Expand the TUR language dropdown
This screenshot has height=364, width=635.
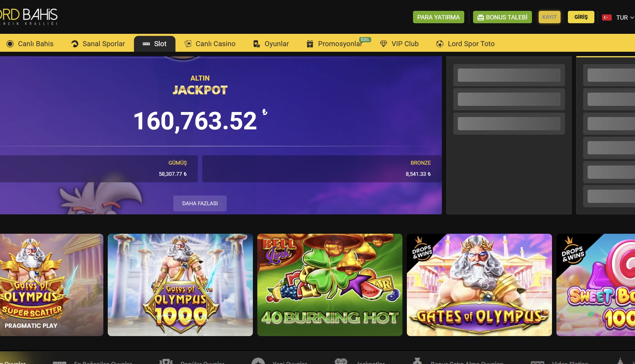coord(625,17)
